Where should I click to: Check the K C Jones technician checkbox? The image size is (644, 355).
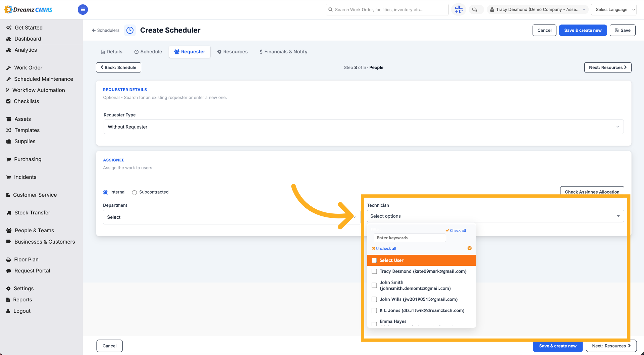[x=374, y=310]
